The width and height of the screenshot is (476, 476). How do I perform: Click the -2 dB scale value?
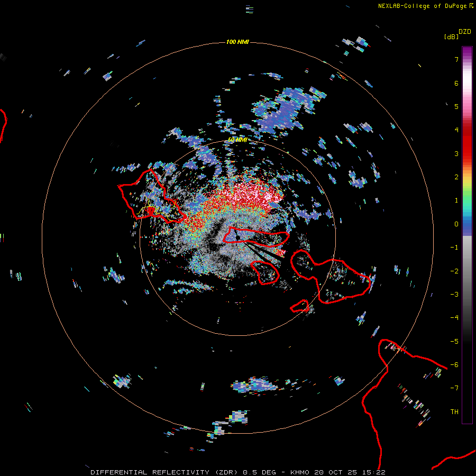point(454,271)
